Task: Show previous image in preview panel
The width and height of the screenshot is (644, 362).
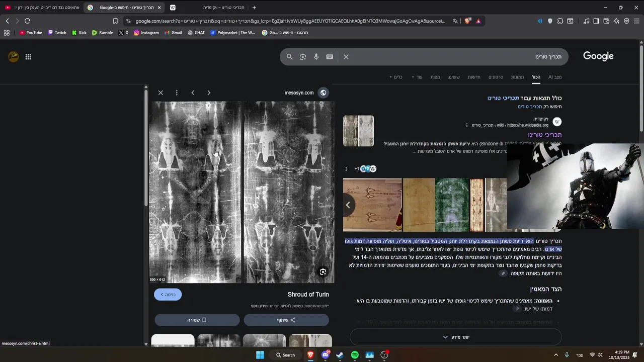Action: (x=193, y=93)
